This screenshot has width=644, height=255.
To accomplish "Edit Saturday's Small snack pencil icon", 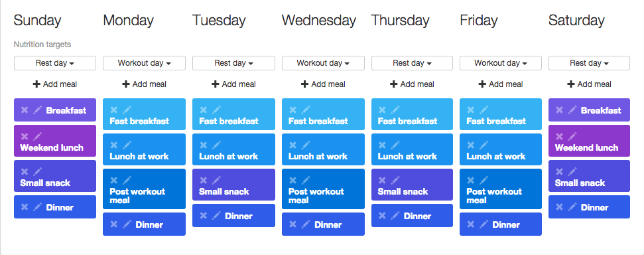I will tap(572, 171).
